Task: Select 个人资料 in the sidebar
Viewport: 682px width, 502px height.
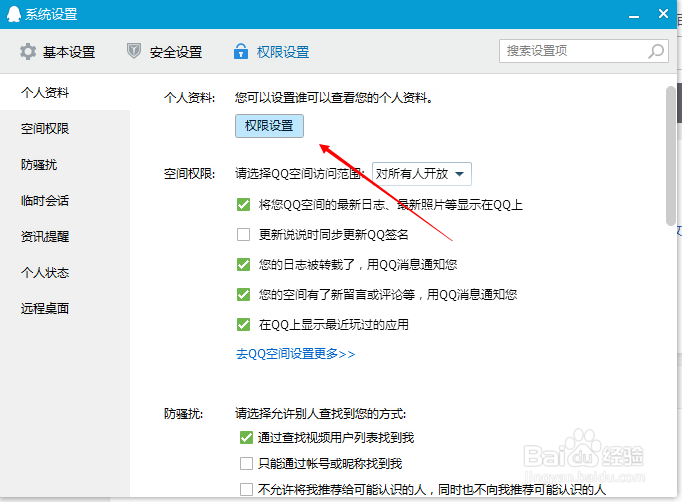Action: point(65,92)
